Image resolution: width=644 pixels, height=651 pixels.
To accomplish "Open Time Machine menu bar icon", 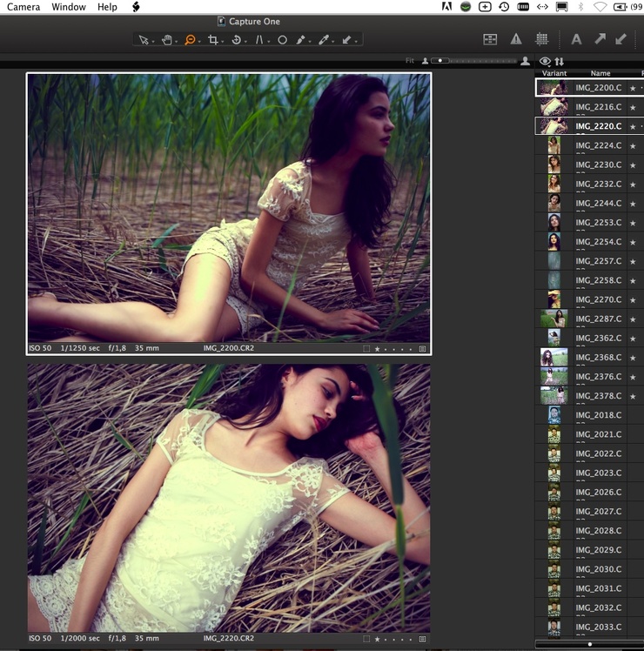I will pyautogui.click(x=504, y=7).
